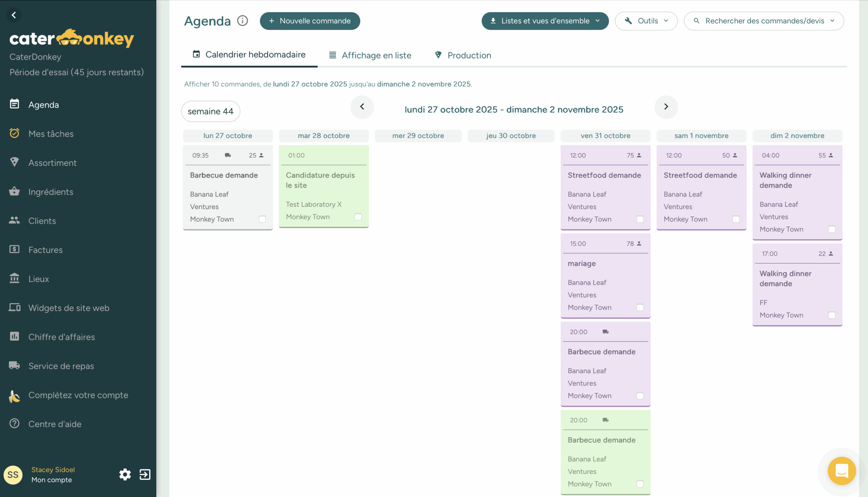
Task: Check the mariage order checkbox
Action: pyautogui.click(x=640, y=308)
